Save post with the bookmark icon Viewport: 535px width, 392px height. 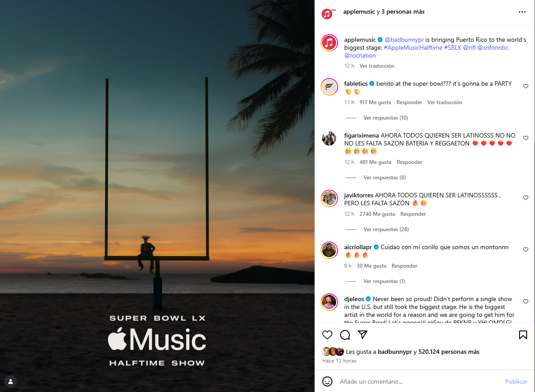click(x=523, y=335)
